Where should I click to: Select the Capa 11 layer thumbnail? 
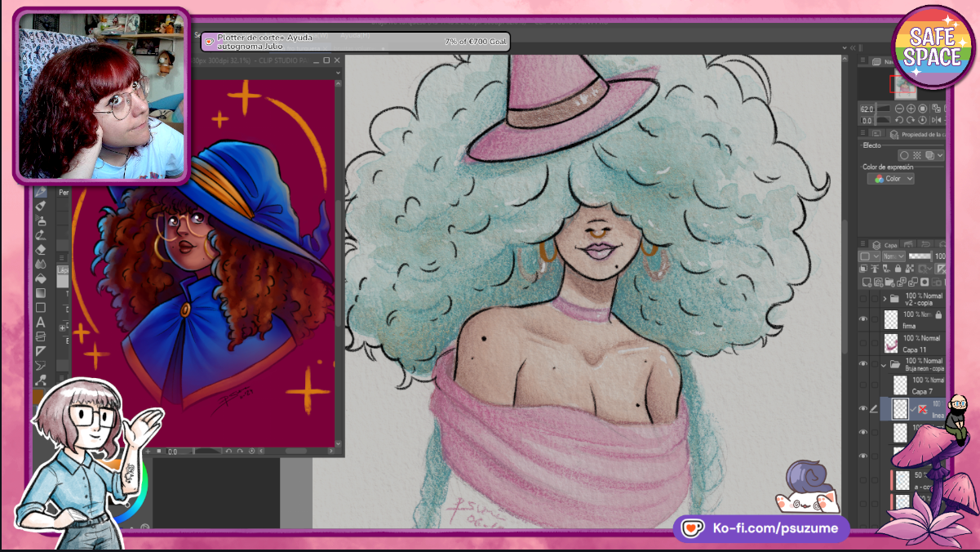[x=891, y=343]
